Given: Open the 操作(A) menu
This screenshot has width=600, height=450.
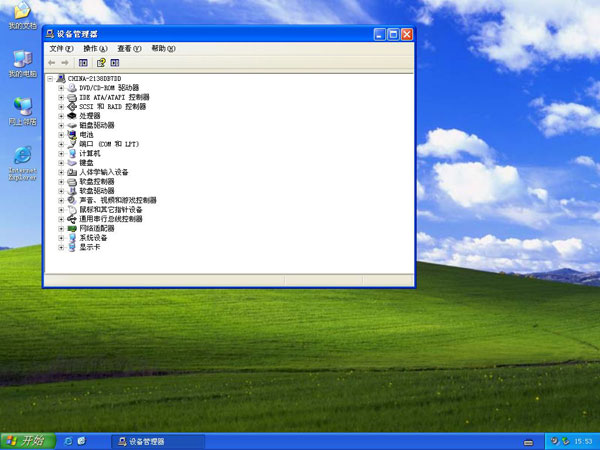Looking at the screenshot, I should [x=95, y=49].
